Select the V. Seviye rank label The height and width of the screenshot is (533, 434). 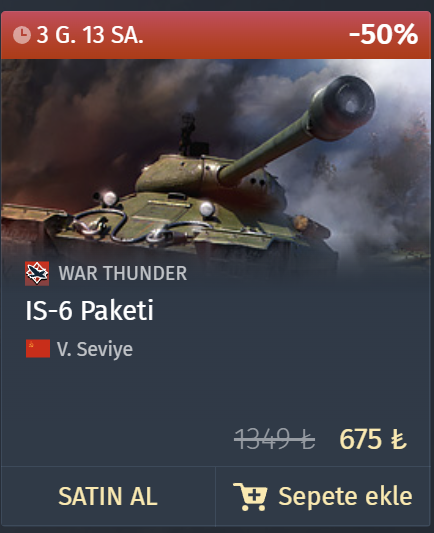click(95, 349)
